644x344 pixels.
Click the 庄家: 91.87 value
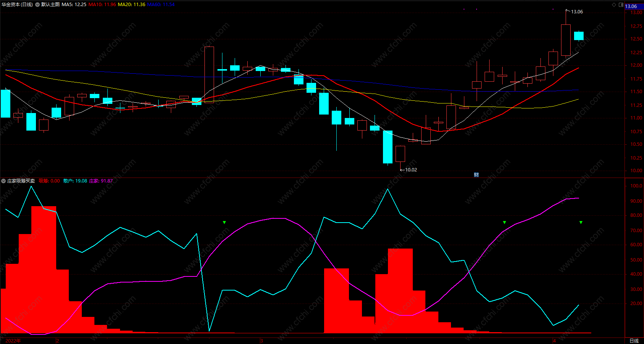101,181
